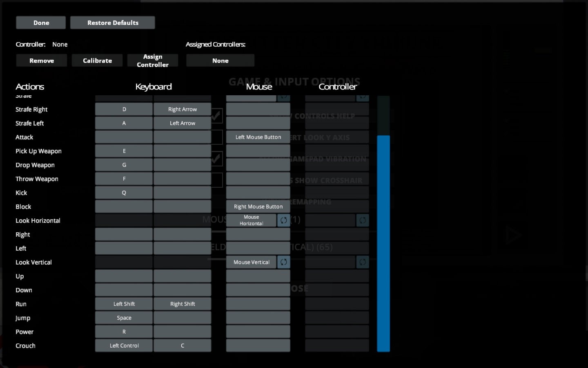Click the Assign Controller button

pos(153,61)
